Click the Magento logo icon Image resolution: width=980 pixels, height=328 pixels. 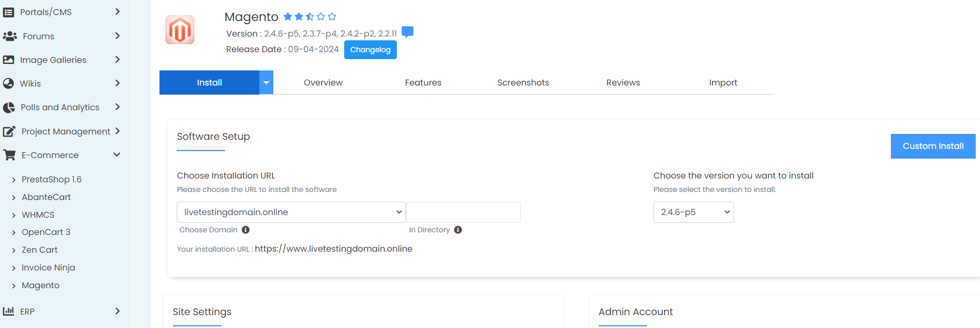point(180,30)
